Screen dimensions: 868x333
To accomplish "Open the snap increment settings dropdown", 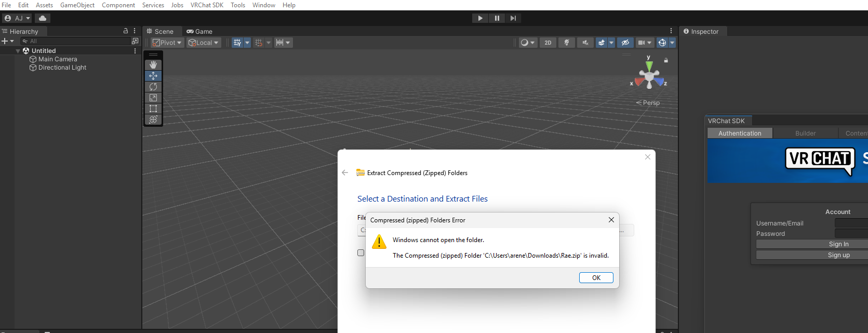I will tap(283, 43).
